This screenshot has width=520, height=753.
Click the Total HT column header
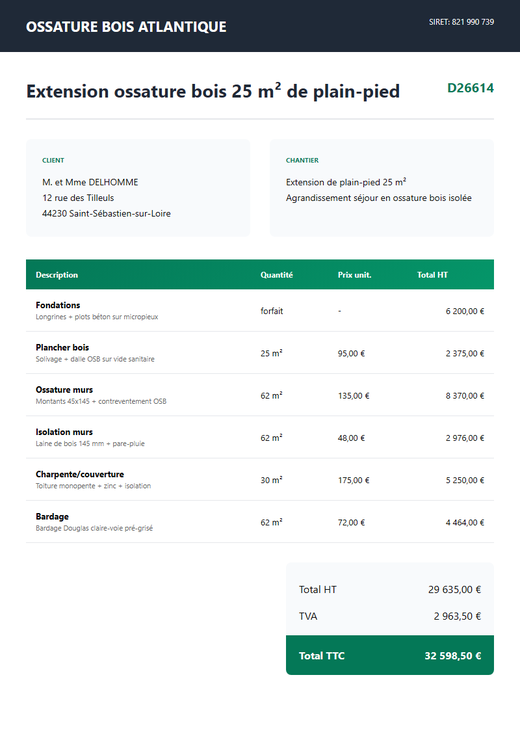tap(432, 275)
